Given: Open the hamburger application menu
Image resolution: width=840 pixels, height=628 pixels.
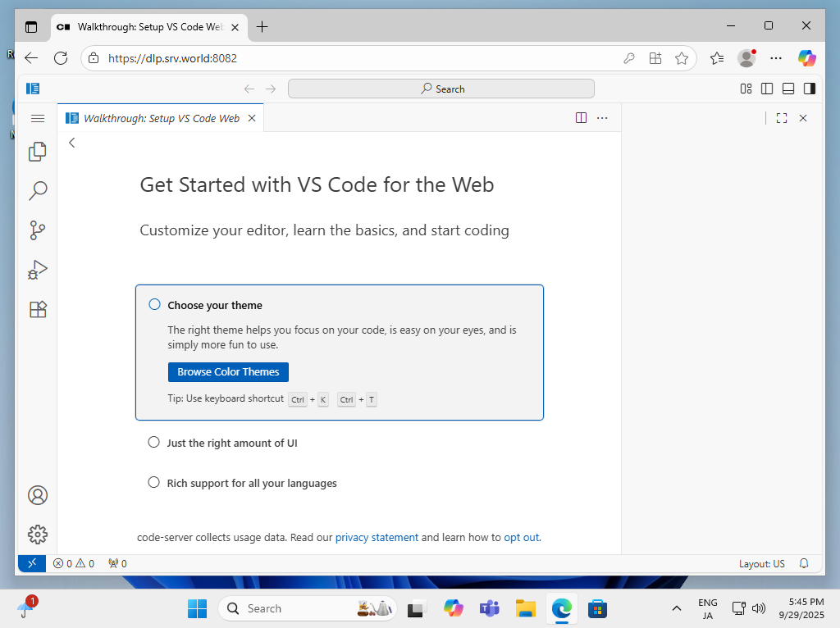Looking at the screenshot, I should [37, 118].
